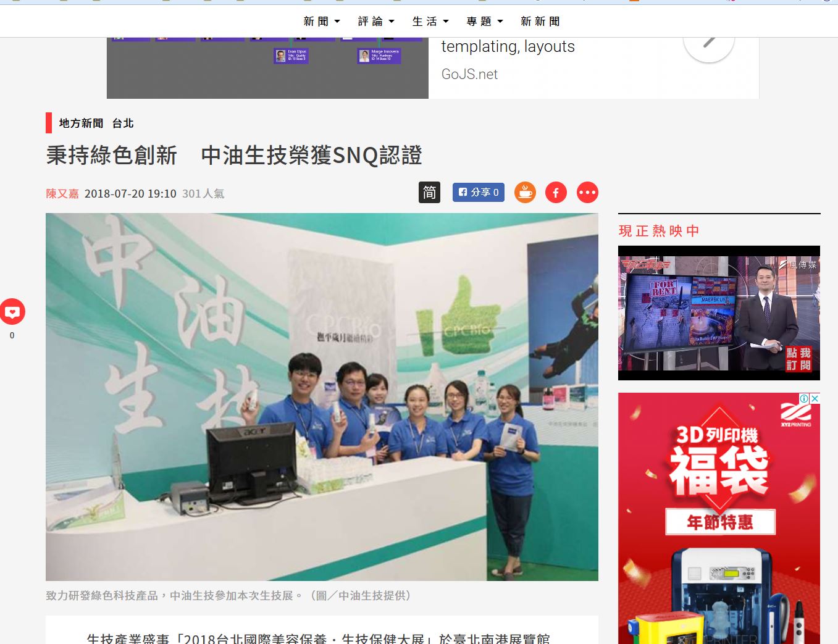Close the 3D printer advertisement
Image resolution: width=838 pixels, height=644 pixels.
click(815, 399)
